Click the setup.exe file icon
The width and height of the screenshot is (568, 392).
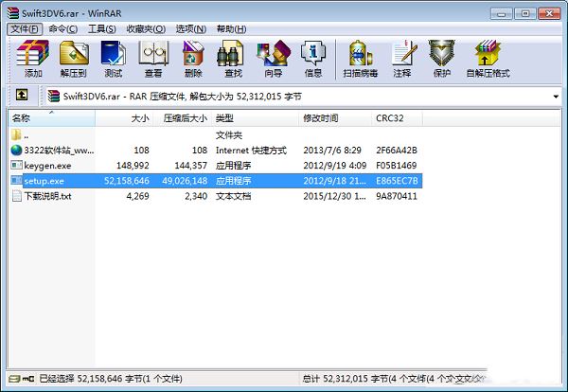[16, 180]
